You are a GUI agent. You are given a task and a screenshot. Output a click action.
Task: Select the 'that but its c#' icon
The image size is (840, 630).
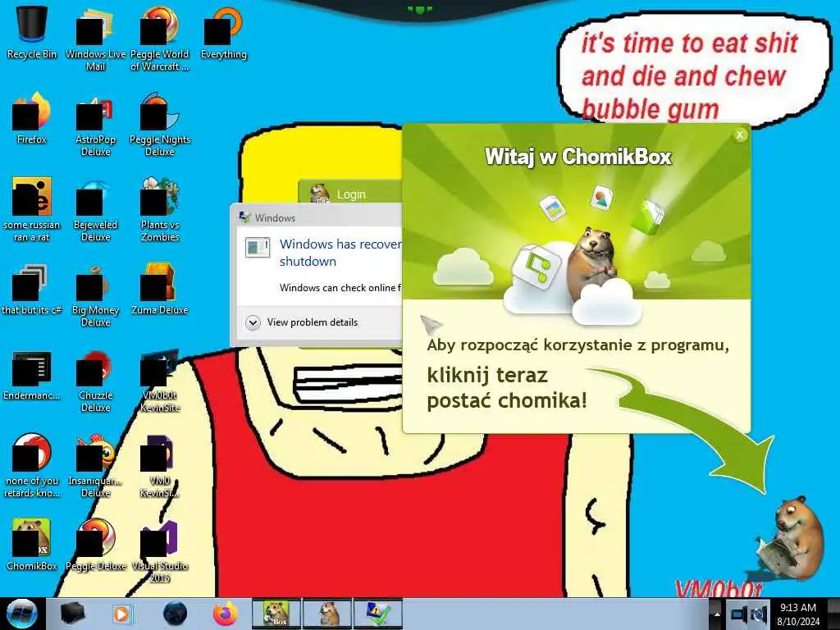32,290
